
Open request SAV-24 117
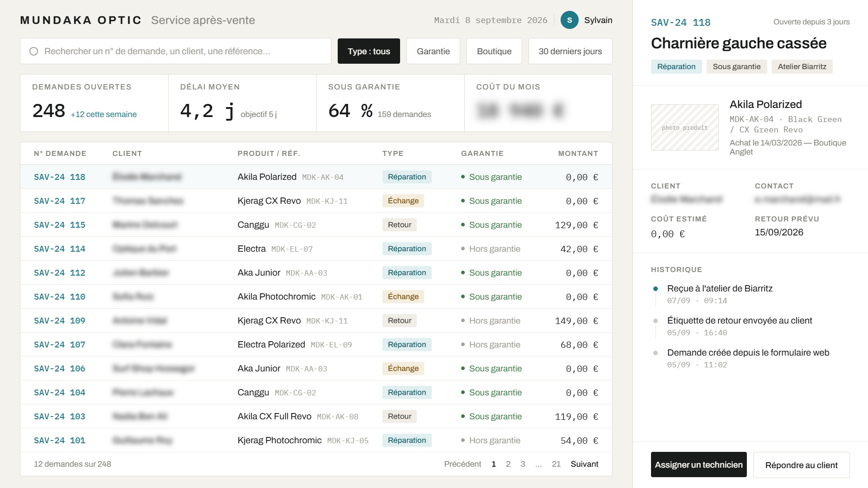pyautogui.click(x=60, y=201)
